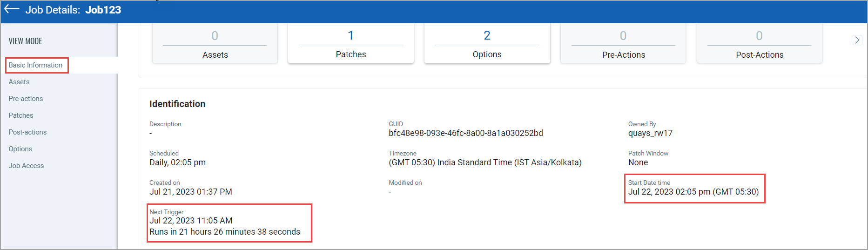Click the India Standard Time timezone value

point(485,162)
